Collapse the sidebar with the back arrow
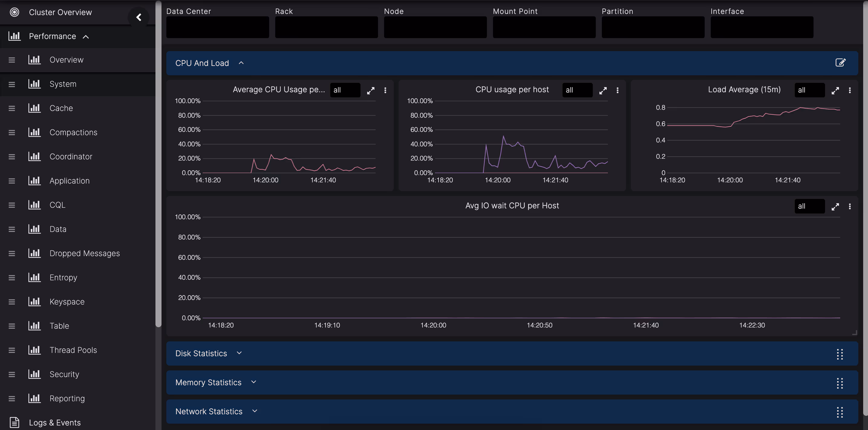This screenshot has height=430, width=868. tap(139, 17)
